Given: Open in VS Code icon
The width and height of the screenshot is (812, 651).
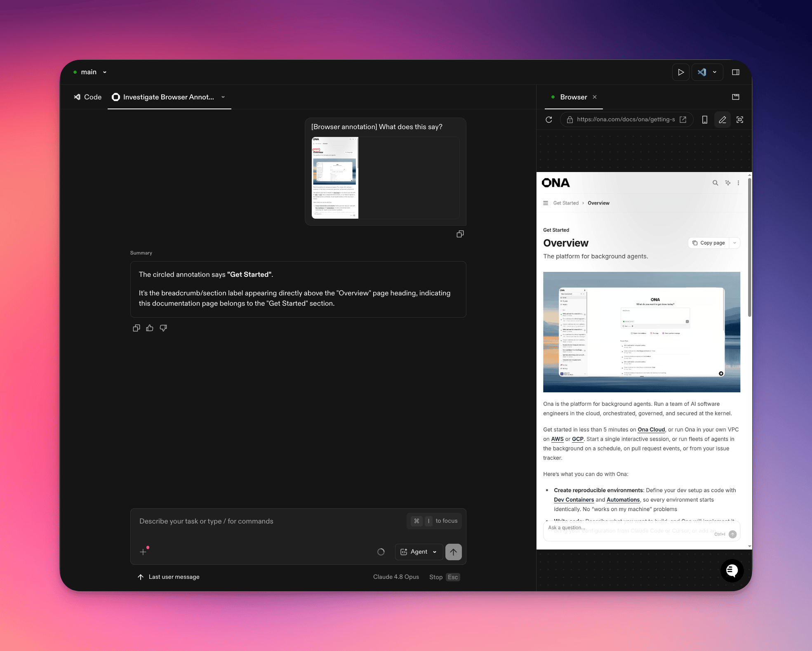Looking at the screenshot, I should click(x=701, y=72).
